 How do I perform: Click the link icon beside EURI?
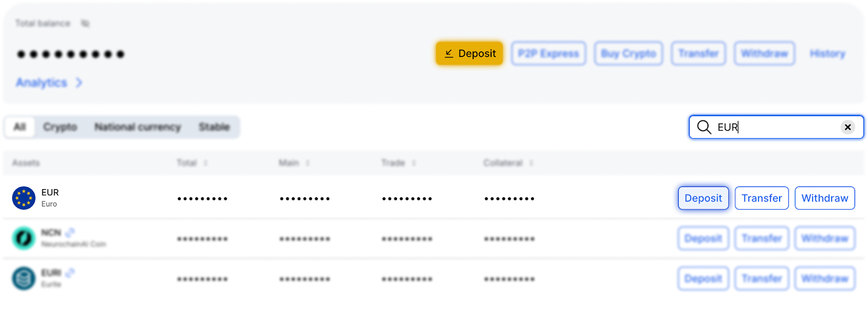(70, 273)
